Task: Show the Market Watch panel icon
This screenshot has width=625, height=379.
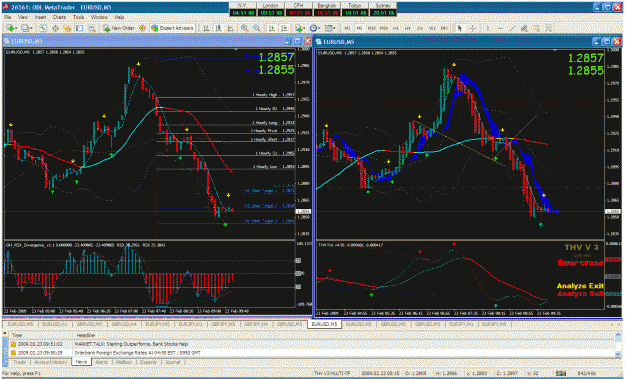Action: [x=43, y=28]
